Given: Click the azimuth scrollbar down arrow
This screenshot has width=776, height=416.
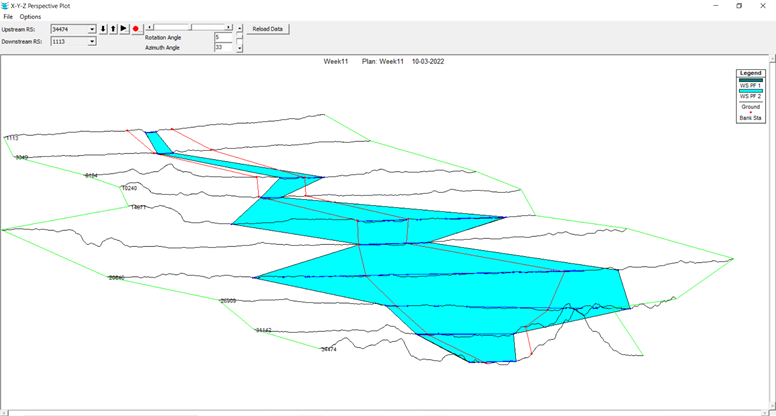Looking at the screenshot, I should click(238, 49).
